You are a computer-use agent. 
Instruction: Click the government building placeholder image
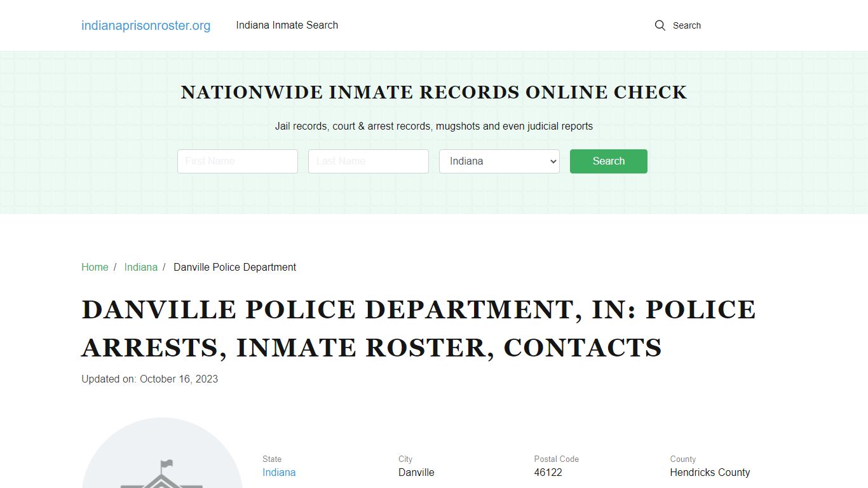tap(163, 452)
